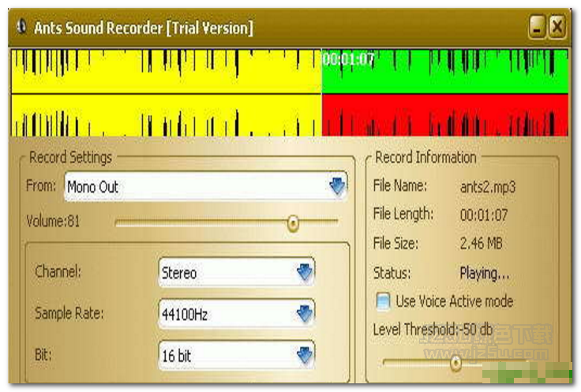
Task: Click the Channel: label
Action: click(x=58, y=271)
